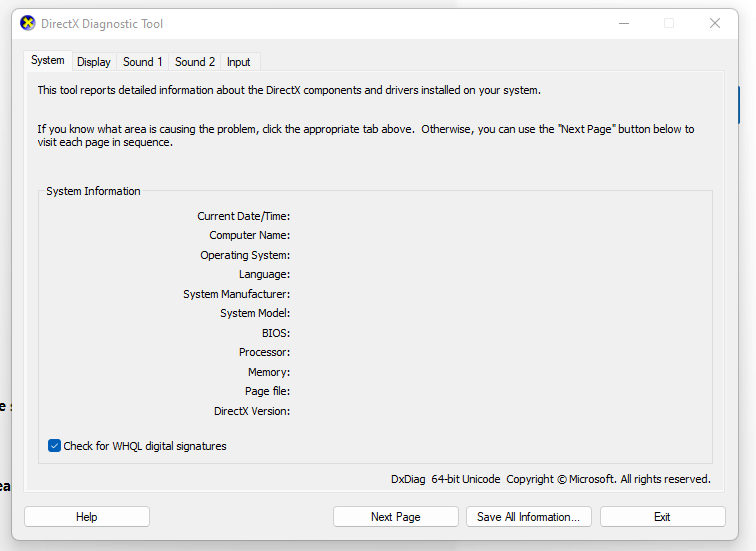This screenshot has height=551, width=756.
Task: Toggle Check for WHQL digital signatures checkbox
Action: pos(54,446)
